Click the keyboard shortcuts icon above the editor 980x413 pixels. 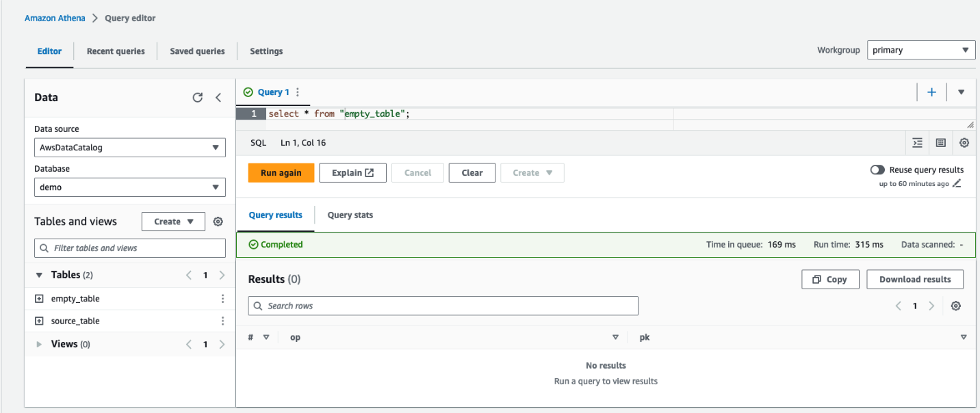[940, 143]
